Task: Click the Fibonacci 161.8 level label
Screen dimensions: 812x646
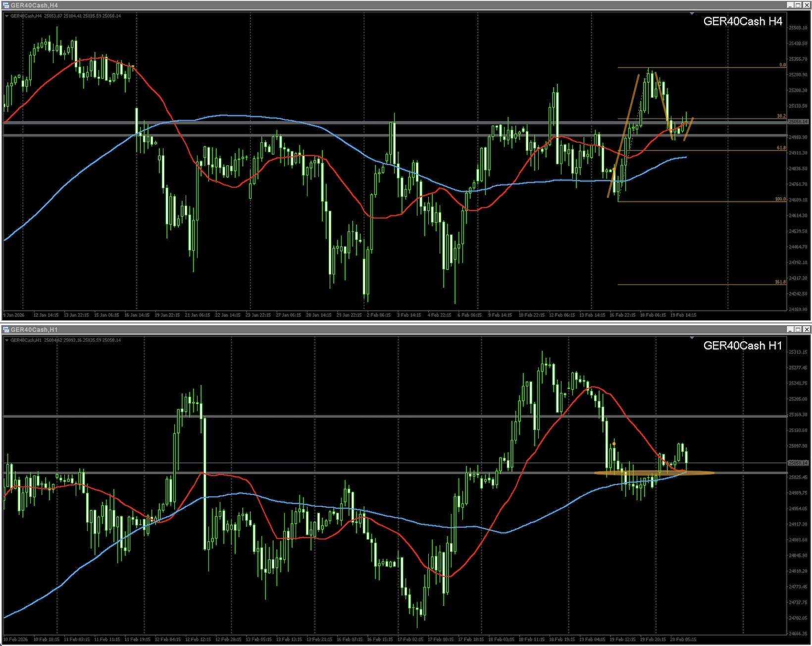Action: pyautogui.click(x=780, y=282)
